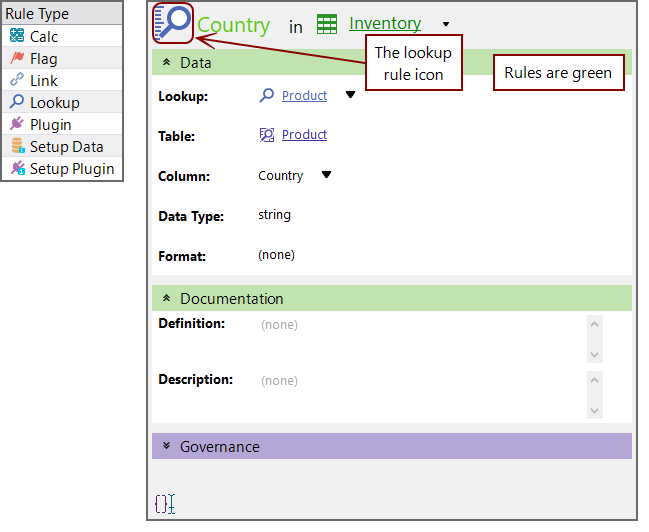The image size is (649, 532).
Task: Click the Calc rule type icon
Action: (17, 36)
